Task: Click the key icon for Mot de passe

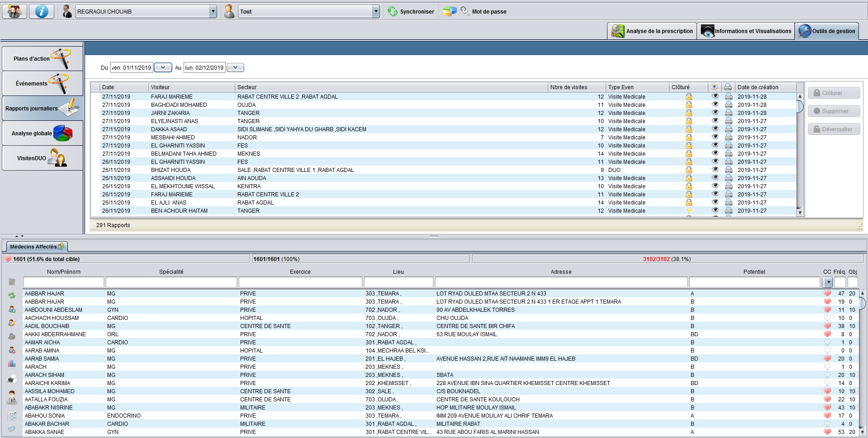Action: (465, 11)
